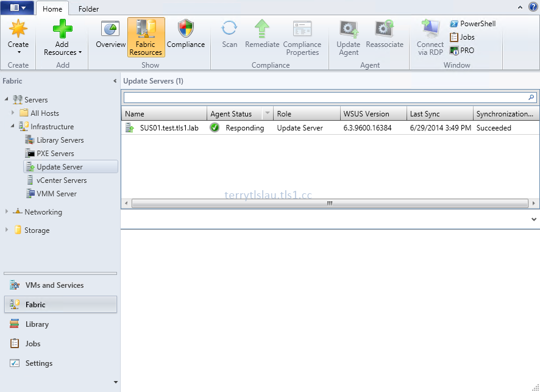Open the Overview view
This screenshot has height=392, width=540.
[x=110, y=37]
